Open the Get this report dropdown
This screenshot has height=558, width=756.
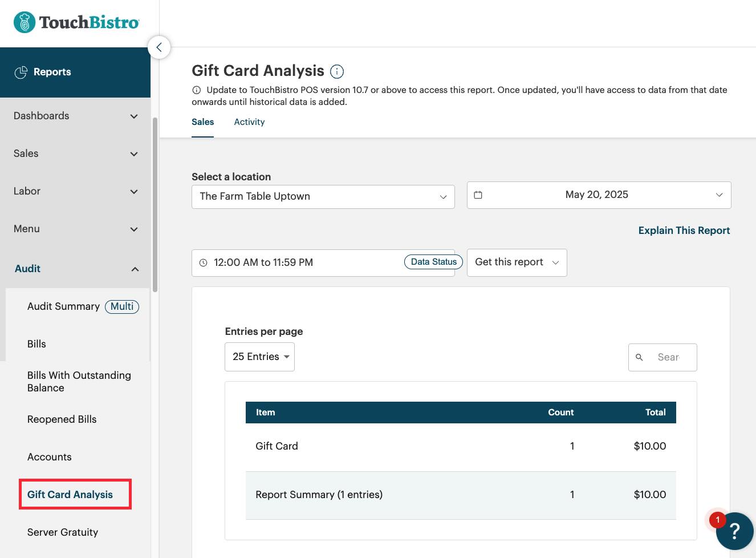(516, 262)
